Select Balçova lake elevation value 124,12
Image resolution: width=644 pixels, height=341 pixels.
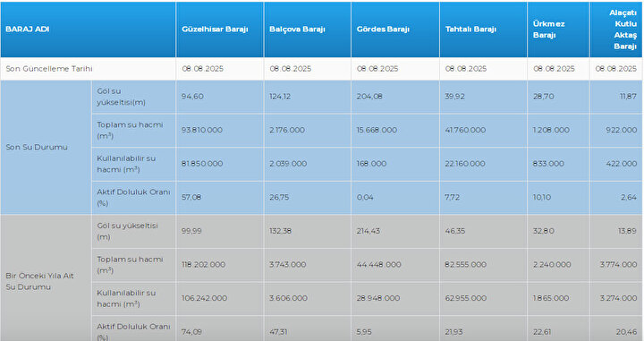280,97
